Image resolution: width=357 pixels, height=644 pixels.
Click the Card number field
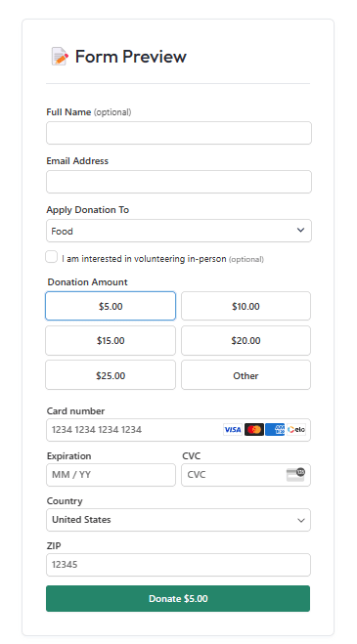coord(178,430)
